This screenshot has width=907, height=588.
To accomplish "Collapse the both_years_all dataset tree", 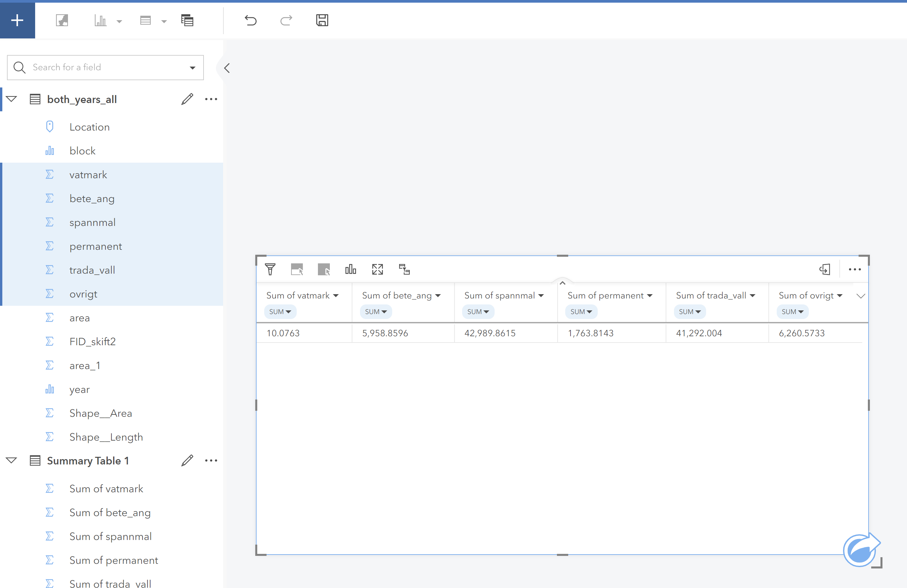I will (x=11, y=99).
